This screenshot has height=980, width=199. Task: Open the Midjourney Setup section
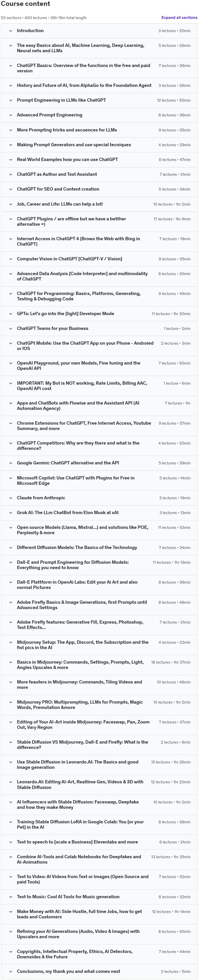[99, 645]
